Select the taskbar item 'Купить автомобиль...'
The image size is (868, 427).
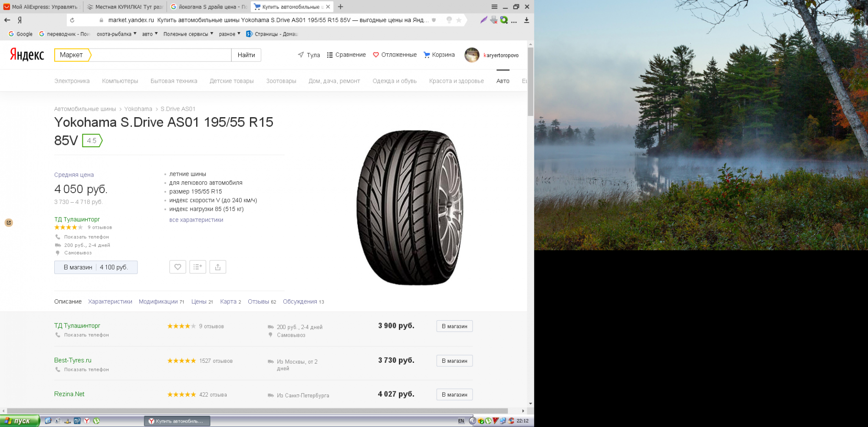click(x=177, y=421)
